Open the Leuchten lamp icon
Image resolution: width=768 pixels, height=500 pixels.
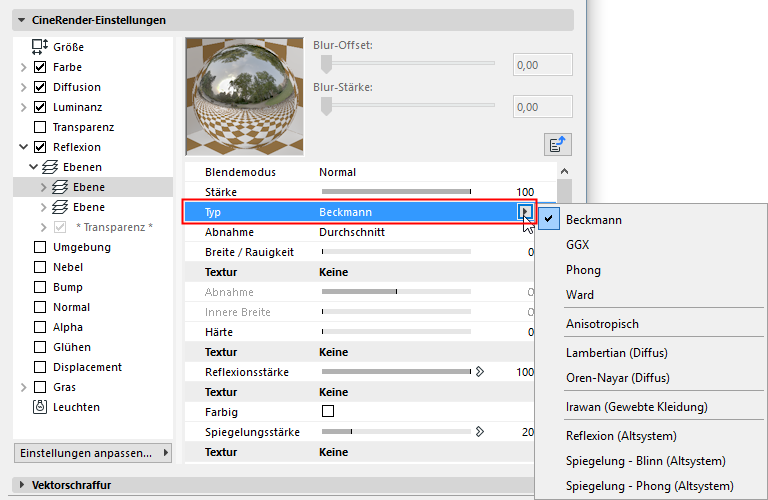(40, 407)
